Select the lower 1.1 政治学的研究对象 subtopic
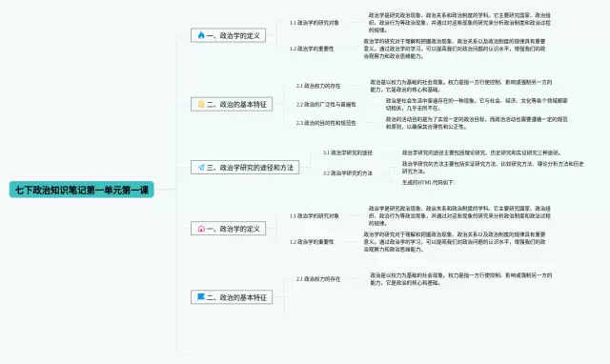 click(x=315, y=216)
